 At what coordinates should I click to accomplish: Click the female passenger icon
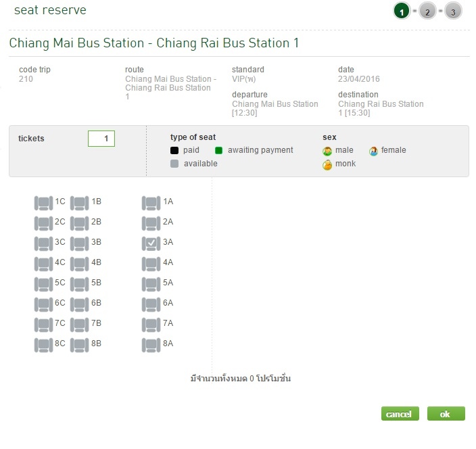pos(373,151)
